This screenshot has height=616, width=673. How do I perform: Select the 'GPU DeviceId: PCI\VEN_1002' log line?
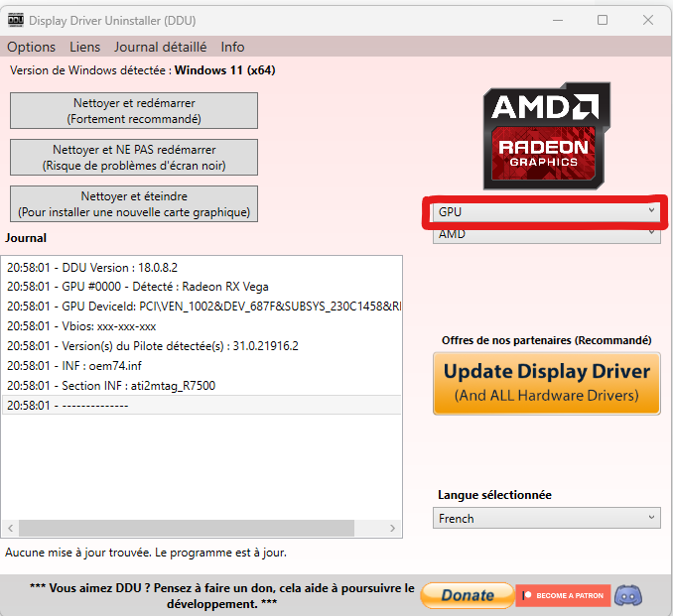[x=202, y=307]
